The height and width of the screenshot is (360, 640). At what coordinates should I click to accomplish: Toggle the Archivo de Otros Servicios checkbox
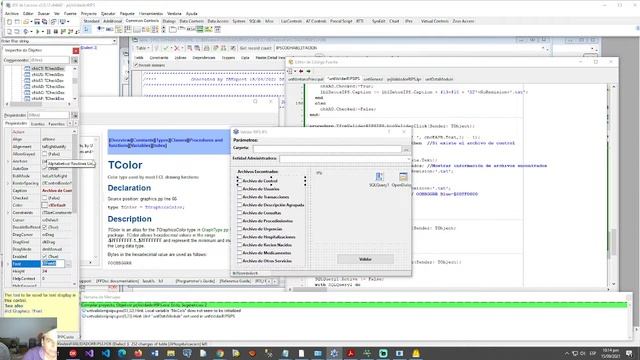click(240, 260)
